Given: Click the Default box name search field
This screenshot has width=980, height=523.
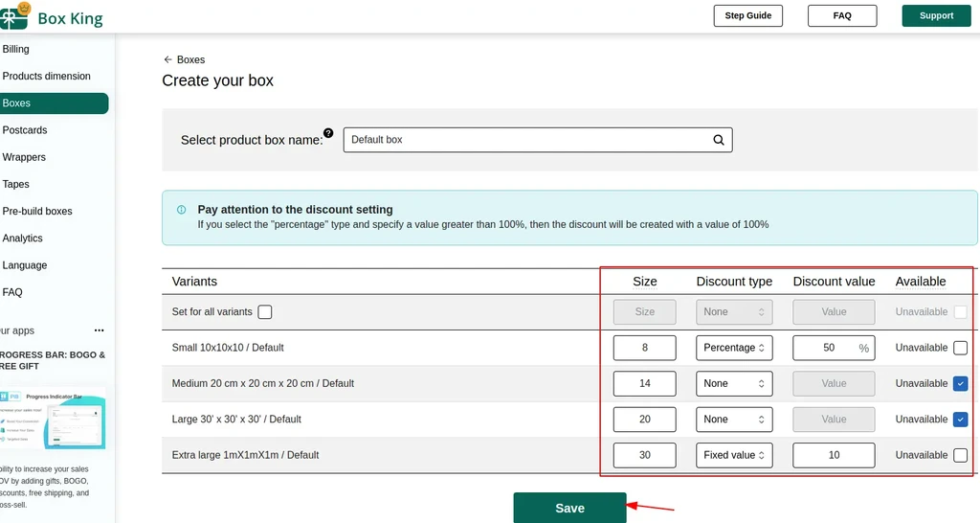Looking at the screenshot, I should (x=538, y=140).
